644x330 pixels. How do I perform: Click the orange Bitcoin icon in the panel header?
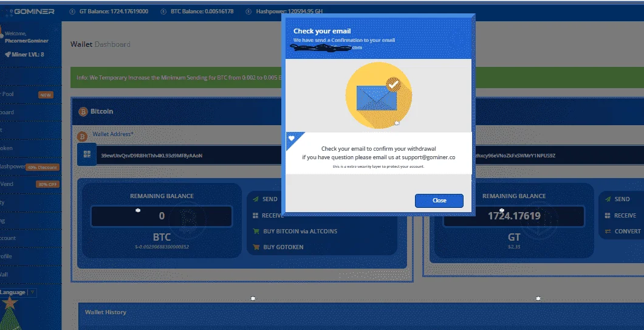click(x=83, y=111)
